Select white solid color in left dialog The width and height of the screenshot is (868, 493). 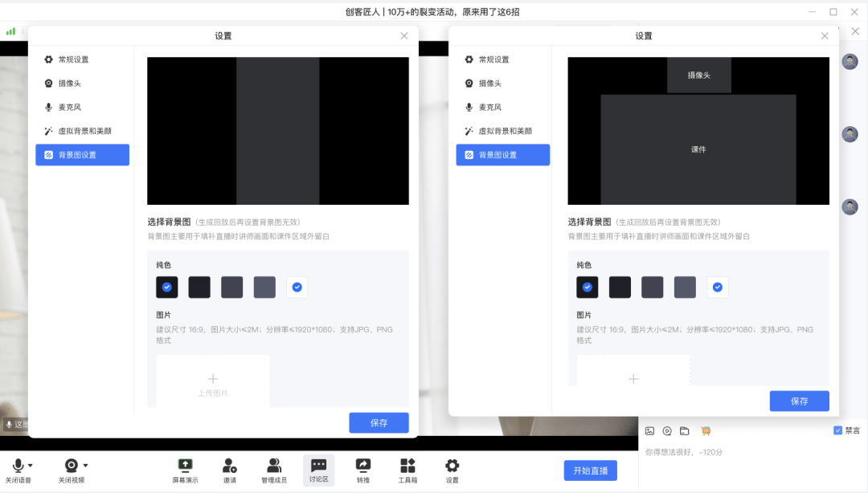coord(297,287)
